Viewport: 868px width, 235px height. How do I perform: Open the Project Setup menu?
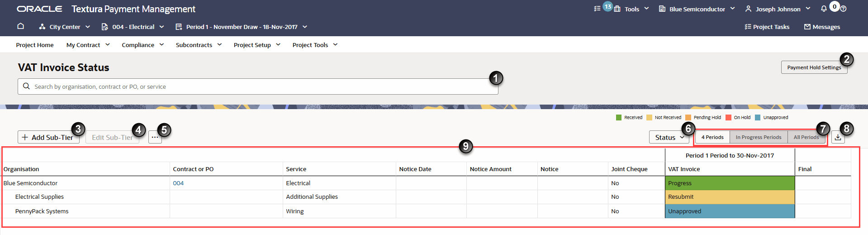pyautogui.click(x=257, y=45)
